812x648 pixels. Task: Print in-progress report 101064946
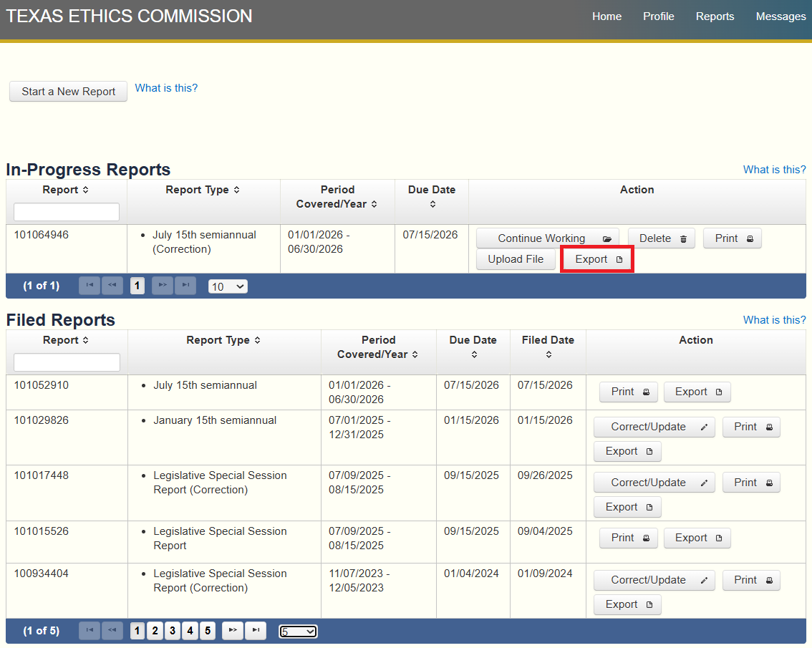click(x=733, y=238)
